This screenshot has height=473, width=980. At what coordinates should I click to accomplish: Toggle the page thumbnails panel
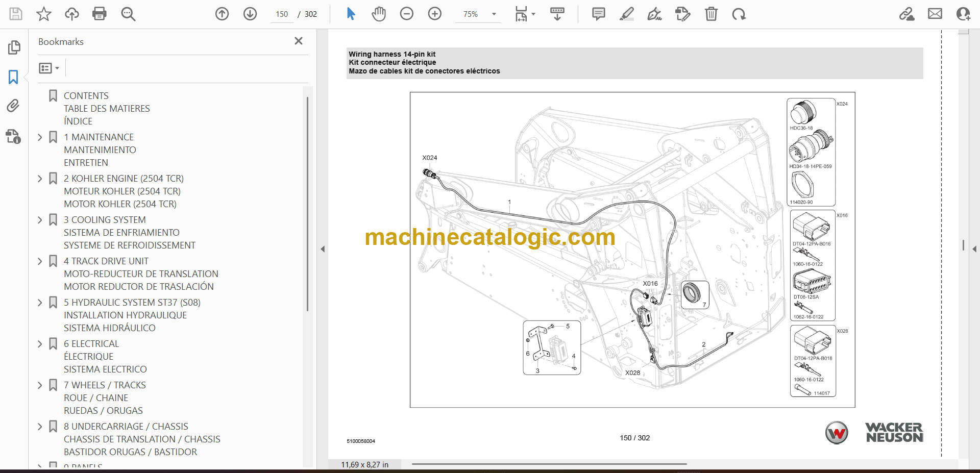point(14,47)
